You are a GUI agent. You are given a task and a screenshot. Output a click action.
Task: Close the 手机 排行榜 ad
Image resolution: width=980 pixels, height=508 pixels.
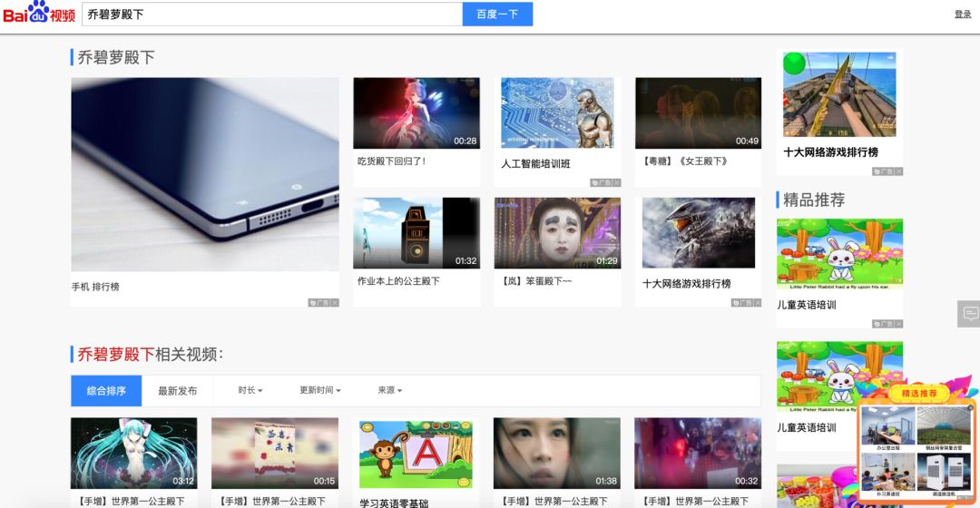point(335,303)
